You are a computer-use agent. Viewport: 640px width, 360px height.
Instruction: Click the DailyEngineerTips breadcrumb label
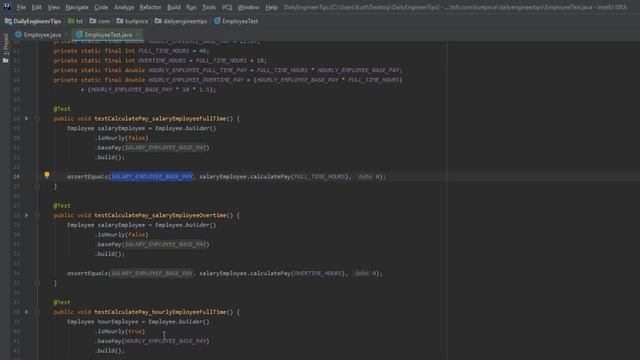[37, 21]
